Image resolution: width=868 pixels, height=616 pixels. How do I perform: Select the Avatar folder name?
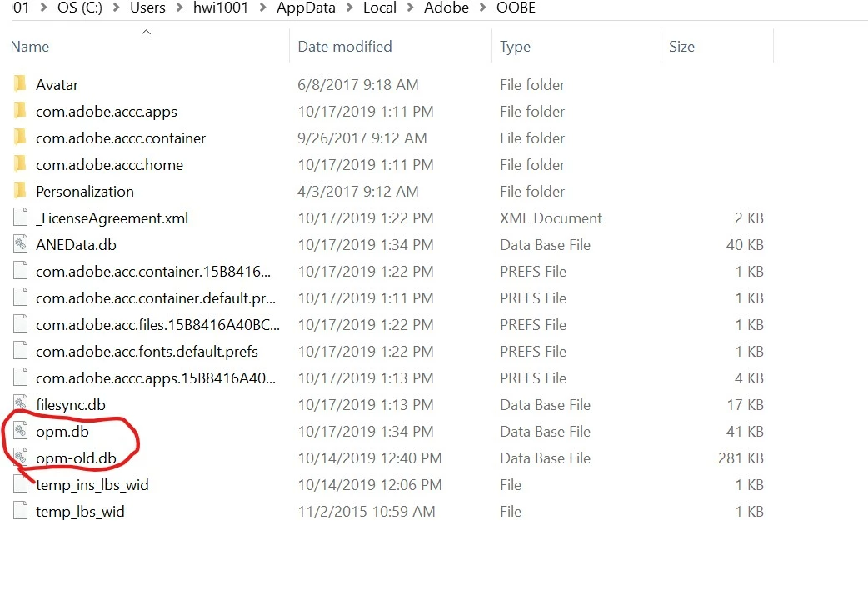57,85
